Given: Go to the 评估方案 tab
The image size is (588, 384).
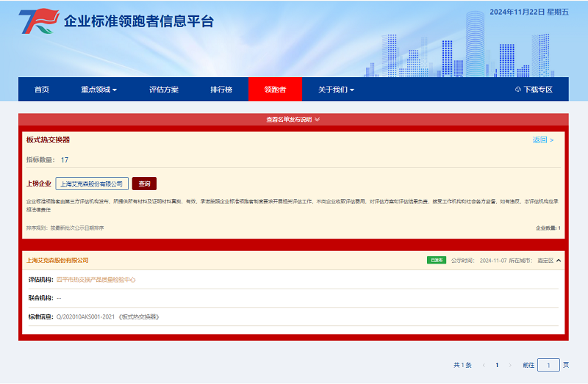Looking at the screenshot, I should [x=163, y=90].
